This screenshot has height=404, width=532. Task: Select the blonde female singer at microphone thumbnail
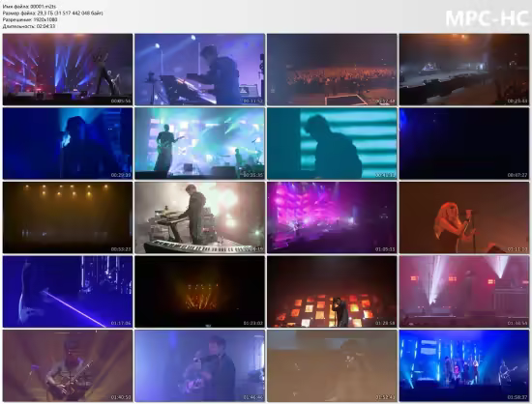click(x=464, y=217)
